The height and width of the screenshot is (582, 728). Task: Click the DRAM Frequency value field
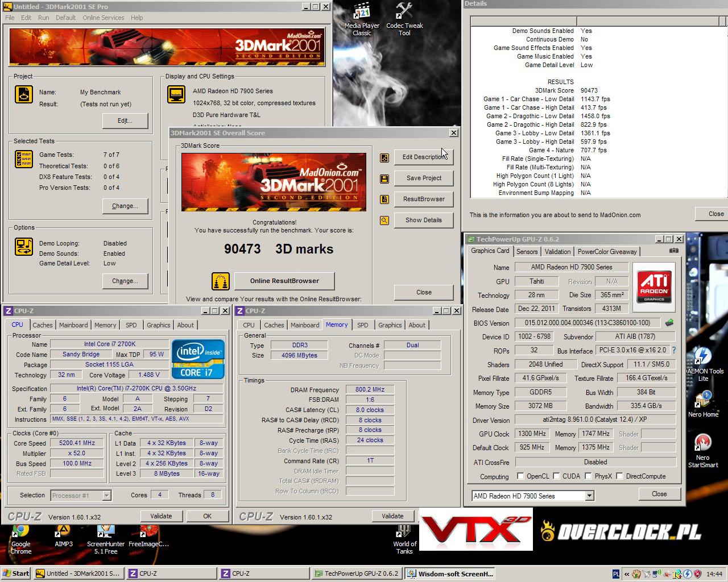[370, 390]
